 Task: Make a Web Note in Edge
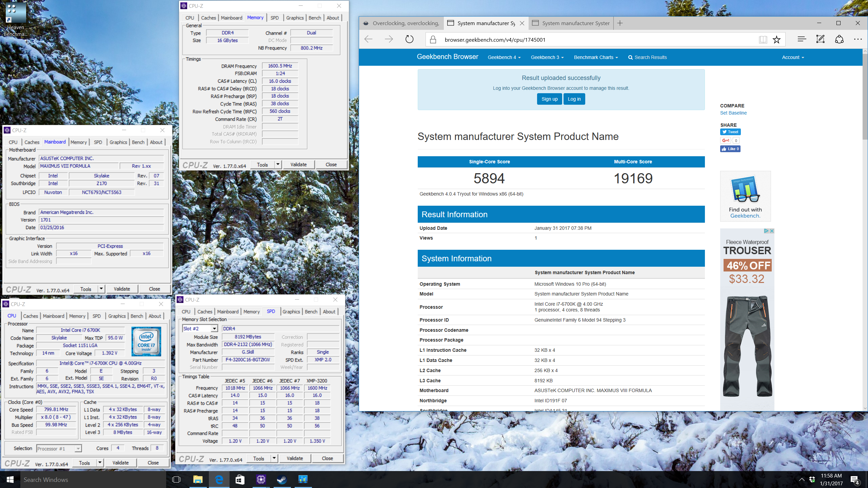[821, 40]
